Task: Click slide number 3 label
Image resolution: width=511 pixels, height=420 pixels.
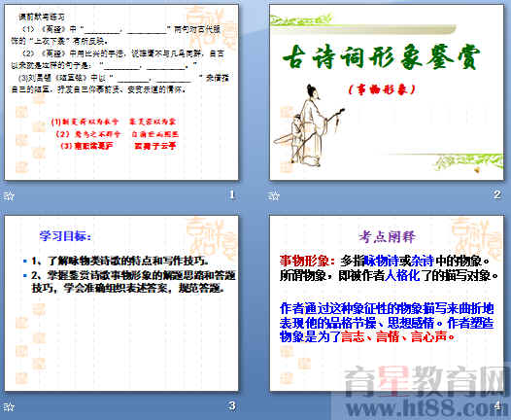Action: (x=232, y=405)
